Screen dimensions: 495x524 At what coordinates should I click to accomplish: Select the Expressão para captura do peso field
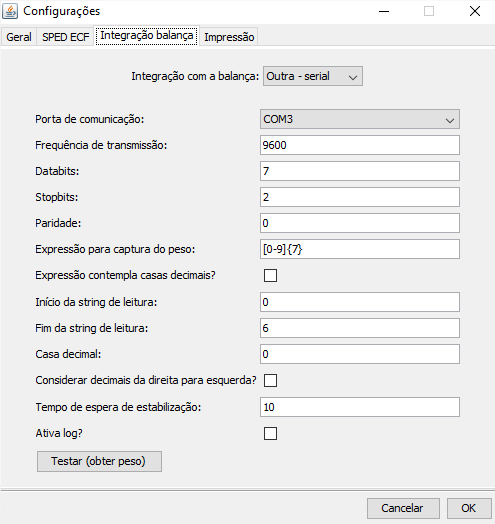(360, 249)
